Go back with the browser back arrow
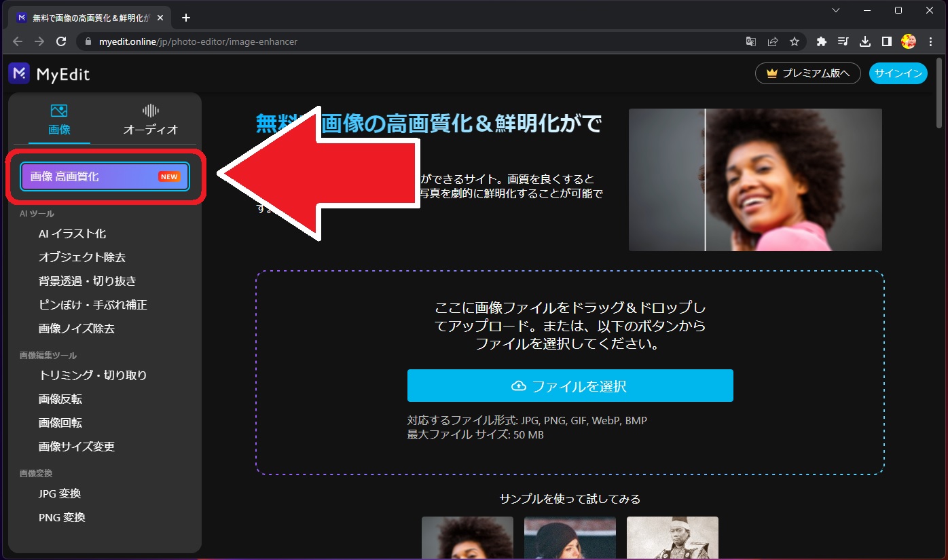Image resolution: width=948 pixels, height=560 pixels. [x=18, y=41]
